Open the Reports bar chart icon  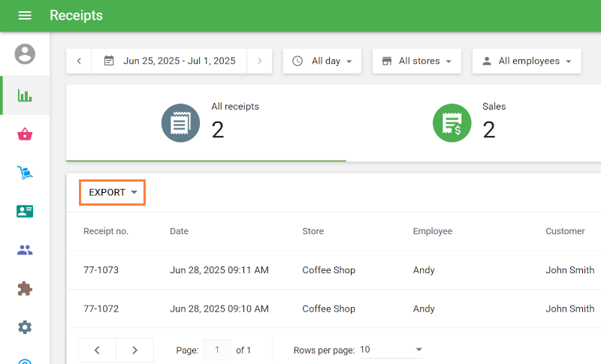[x=25, y=95]
